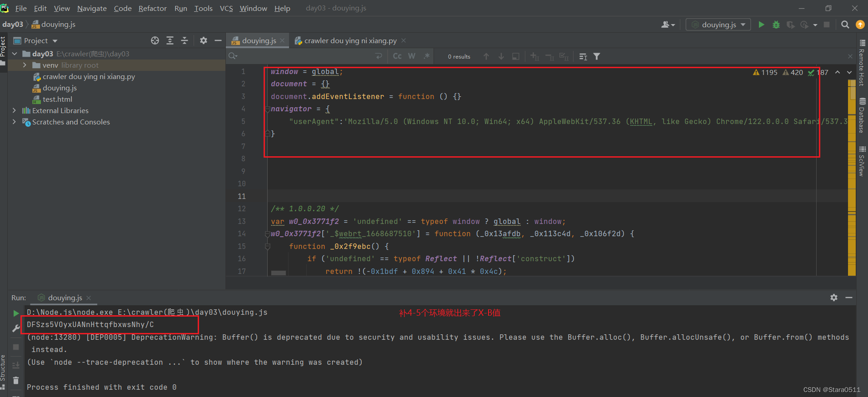Collapse all items in the Project panel
This screenshot has width=868, height=397.
click(185, 40)
